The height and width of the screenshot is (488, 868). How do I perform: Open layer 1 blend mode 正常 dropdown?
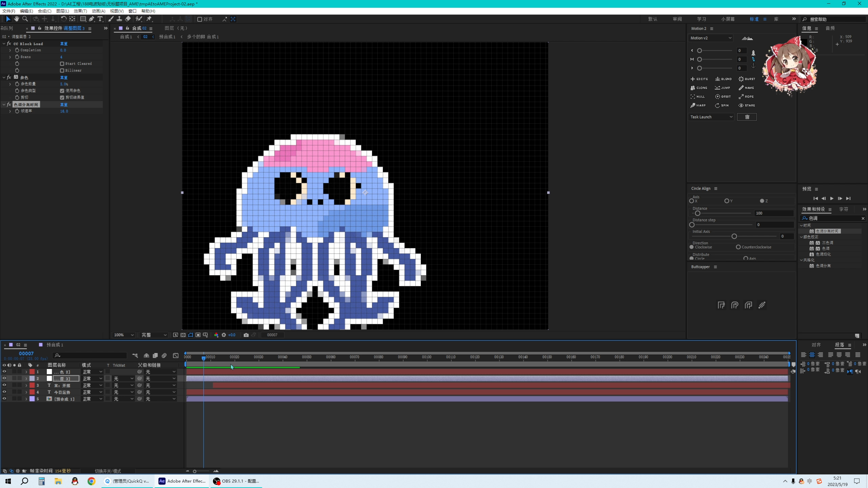[92, 372]
